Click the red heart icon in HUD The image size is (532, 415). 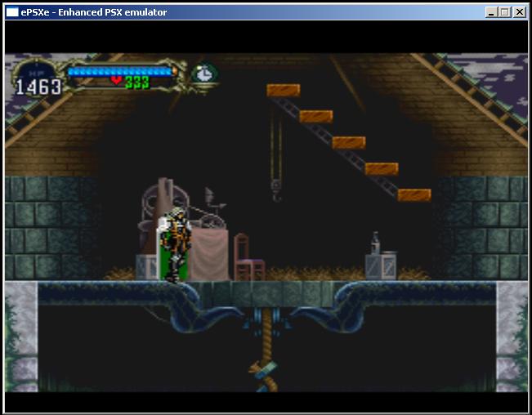click(116, 80)
